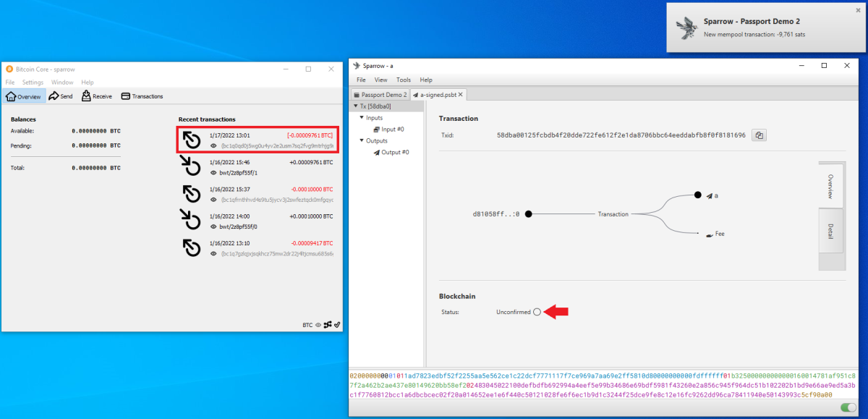Click the input node dot beside d81058ff..:0
868x419 pixels.
tap(529, 214)
